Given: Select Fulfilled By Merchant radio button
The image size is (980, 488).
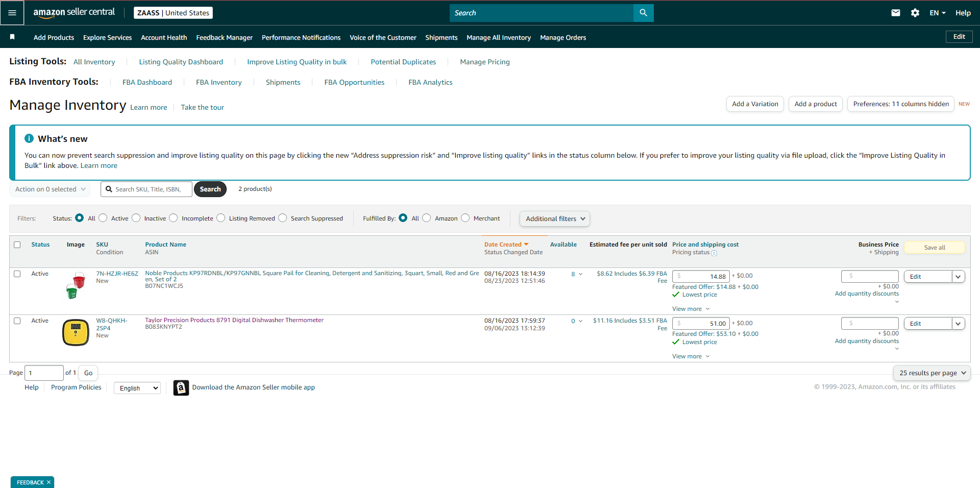Looking at the screenshot, I should [465, 218].
